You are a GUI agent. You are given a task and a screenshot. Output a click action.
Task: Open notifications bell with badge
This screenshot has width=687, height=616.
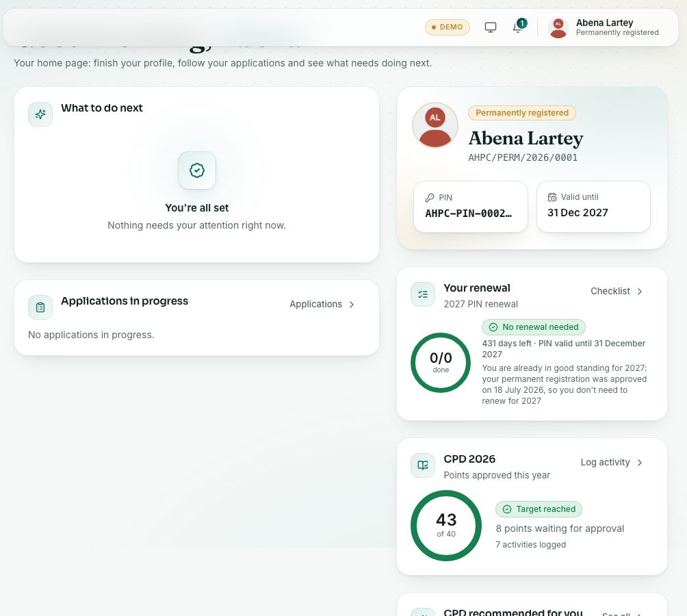coord(519,26)
